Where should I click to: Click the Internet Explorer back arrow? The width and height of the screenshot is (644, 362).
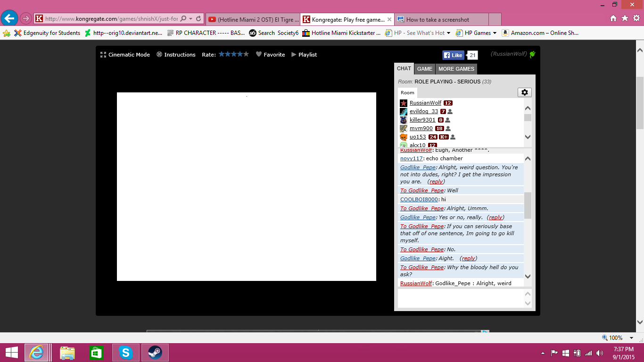pyautogui.click(x=9, y=18)
